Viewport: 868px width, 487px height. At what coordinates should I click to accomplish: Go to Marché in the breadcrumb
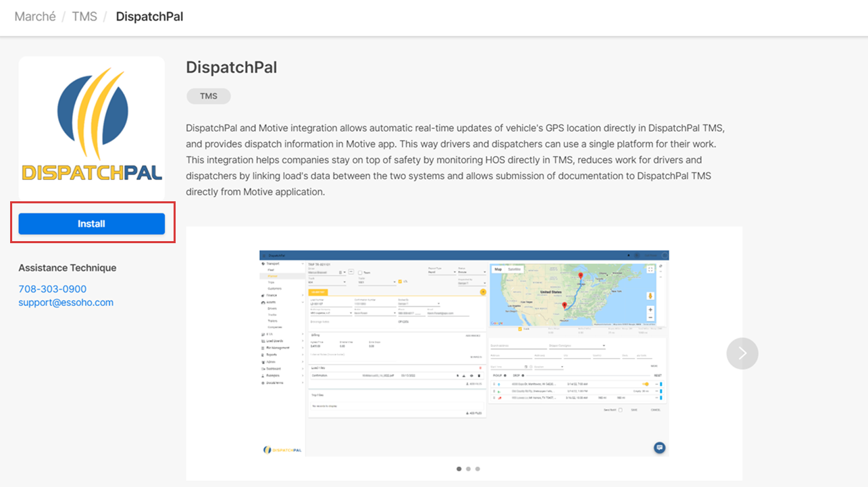point(35,16)
